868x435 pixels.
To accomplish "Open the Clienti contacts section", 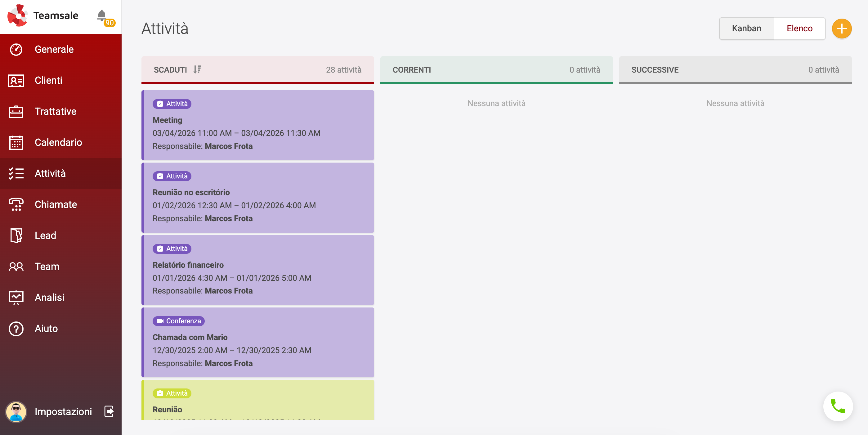I will click(x=48, y=81).
